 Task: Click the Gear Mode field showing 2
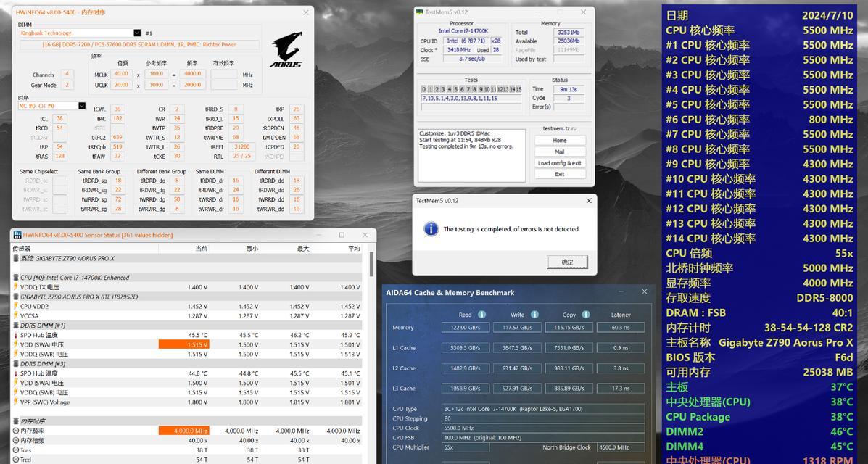[x=67, y=86]
